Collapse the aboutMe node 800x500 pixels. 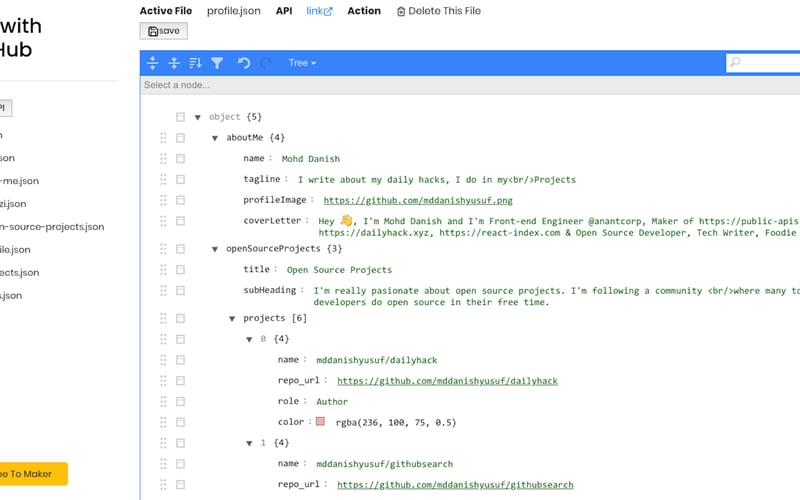[x=215, y=138]
